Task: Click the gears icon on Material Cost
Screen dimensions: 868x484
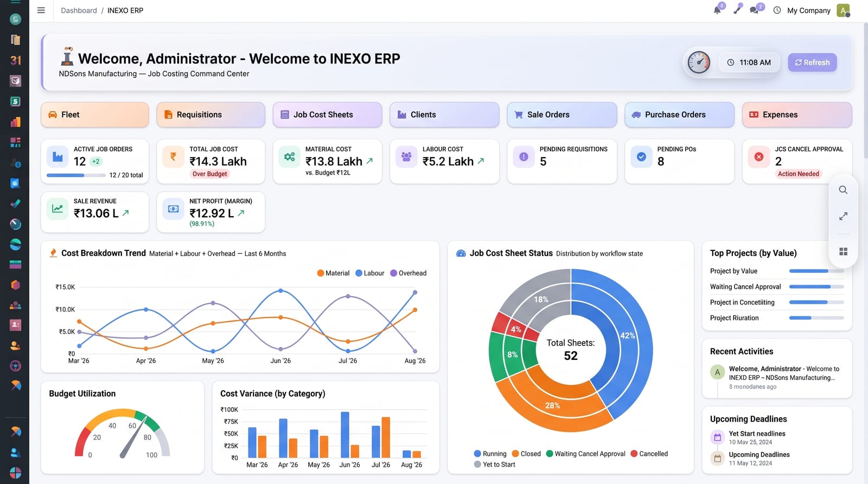Action: [x=289, y=157]
